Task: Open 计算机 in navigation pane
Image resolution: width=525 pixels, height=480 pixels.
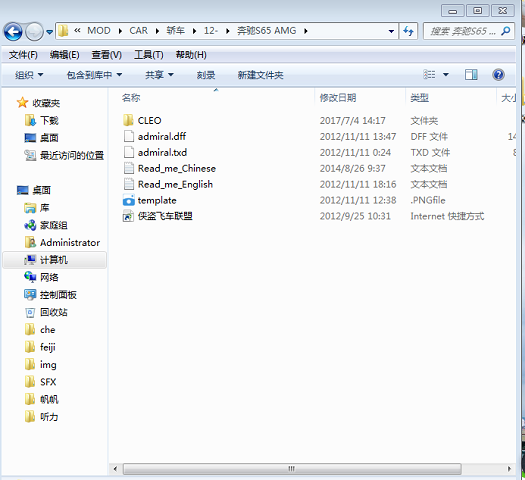Action: pos(54,260)
